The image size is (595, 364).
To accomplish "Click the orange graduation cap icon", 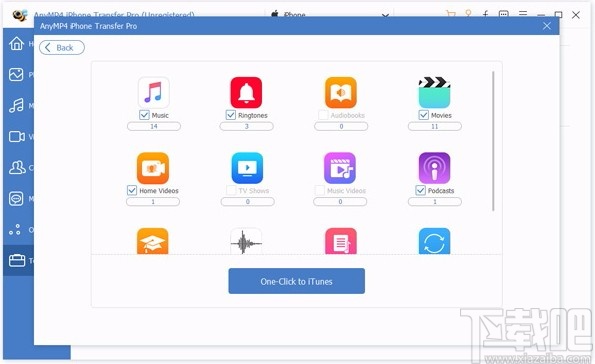I will pos(153,241).
